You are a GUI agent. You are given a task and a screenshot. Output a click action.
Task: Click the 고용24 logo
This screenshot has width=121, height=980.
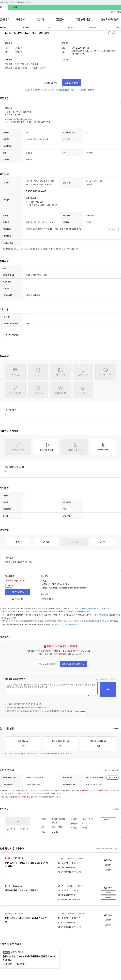5,19
